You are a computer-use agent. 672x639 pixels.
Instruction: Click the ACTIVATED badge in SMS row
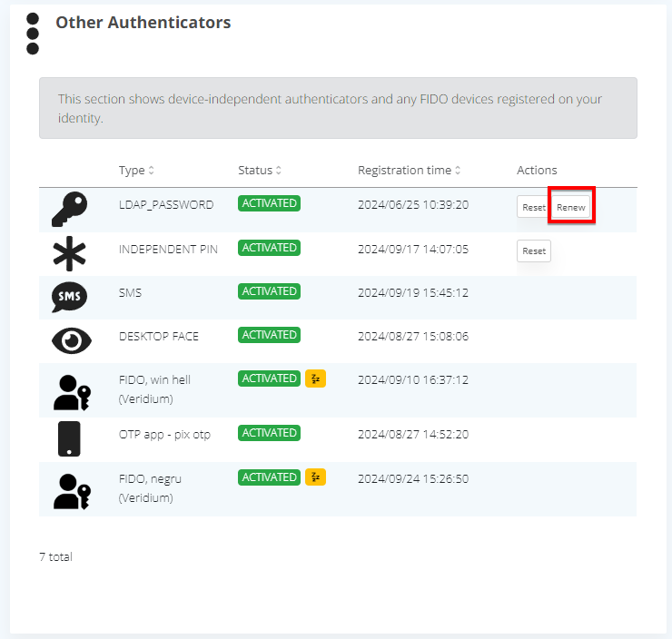pos(269,291)
